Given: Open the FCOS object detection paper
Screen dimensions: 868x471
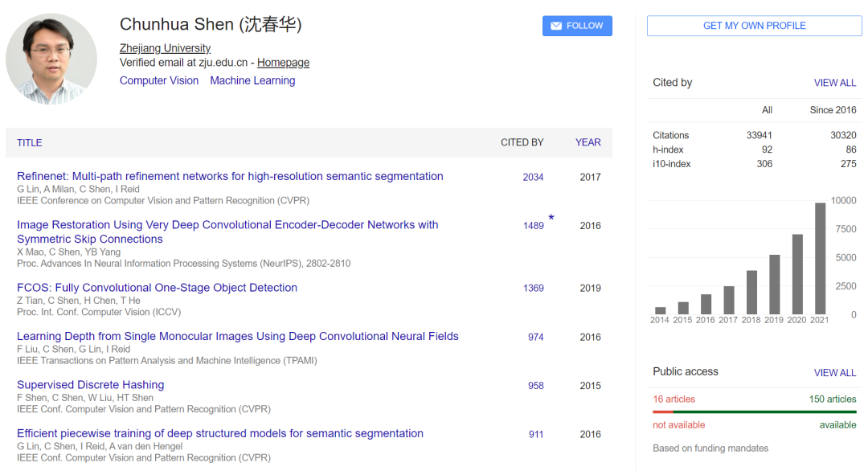Looking at the screenshot, I should pyautogui.click(x=157, y=288).
